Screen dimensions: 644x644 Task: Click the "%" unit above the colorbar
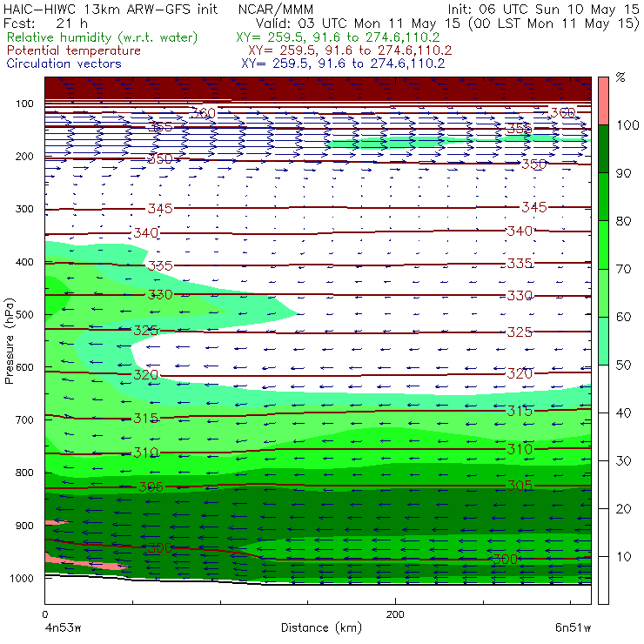click(621, 77)
